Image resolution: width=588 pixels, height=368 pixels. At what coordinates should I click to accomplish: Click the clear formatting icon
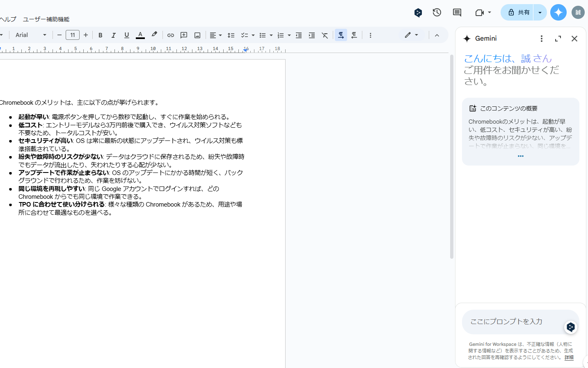pyautogui.click(x=325, y=35)
